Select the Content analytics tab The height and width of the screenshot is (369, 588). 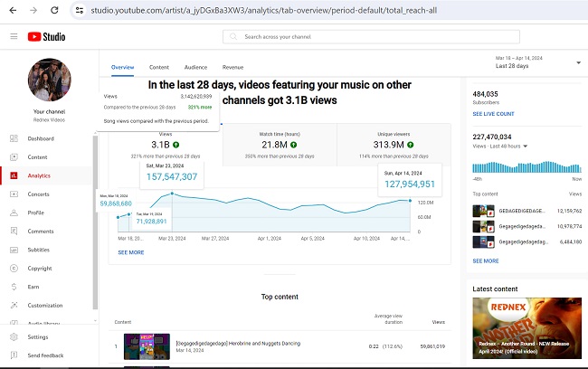(x=159, y=67)
